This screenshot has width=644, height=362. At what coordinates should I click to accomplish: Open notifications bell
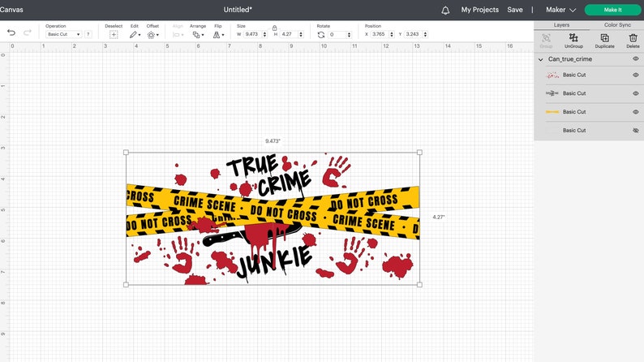[445, 11]
